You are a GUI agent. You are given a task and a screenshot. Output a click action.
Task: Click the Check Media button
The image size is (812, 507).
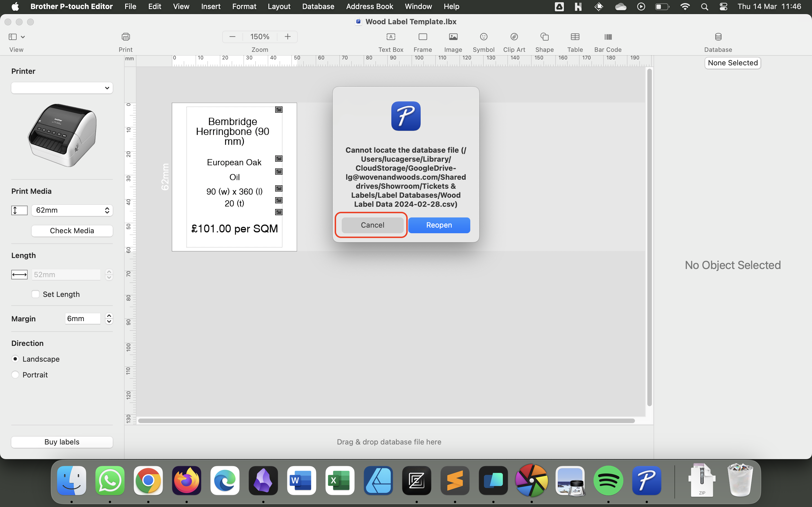point(72,231)
